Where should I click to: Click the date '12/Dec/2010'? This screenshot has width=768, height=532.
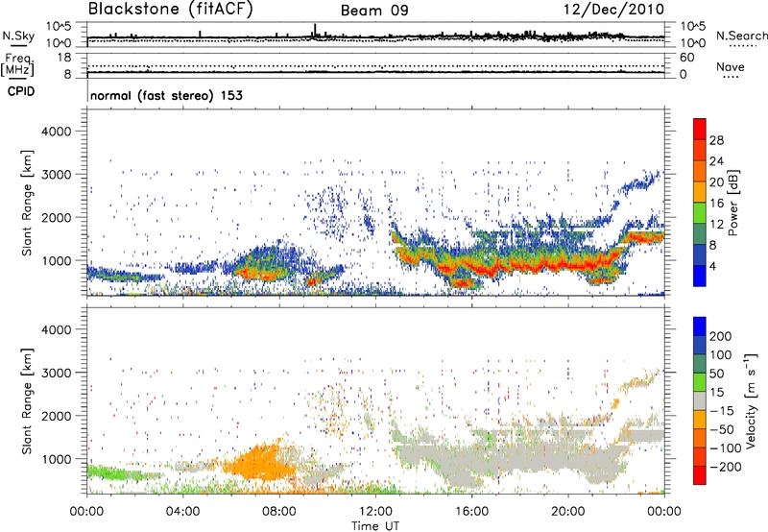(x=614, y=10)
